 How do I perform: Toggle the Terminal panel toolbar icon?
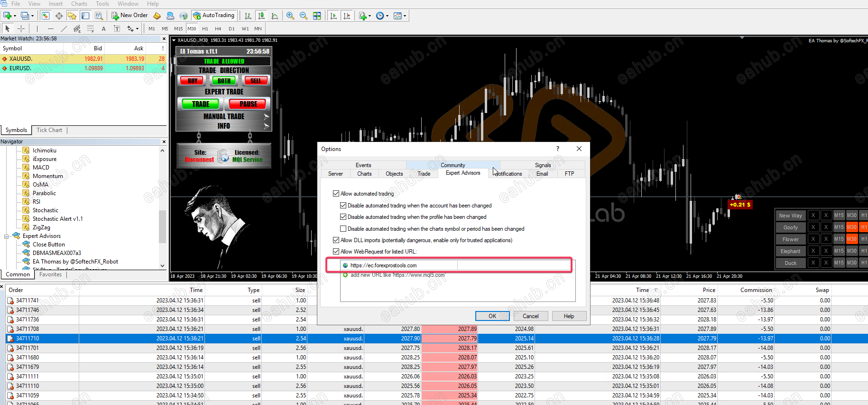coord(85,16)
